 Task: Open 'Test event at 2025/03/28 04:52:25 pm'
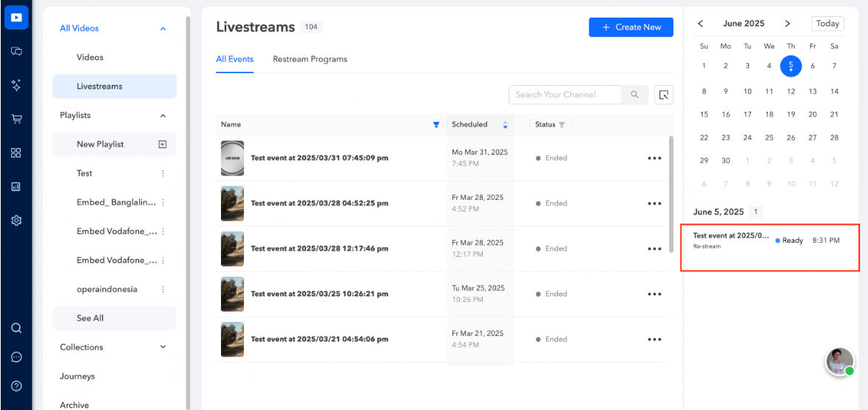tap(319, 204)
